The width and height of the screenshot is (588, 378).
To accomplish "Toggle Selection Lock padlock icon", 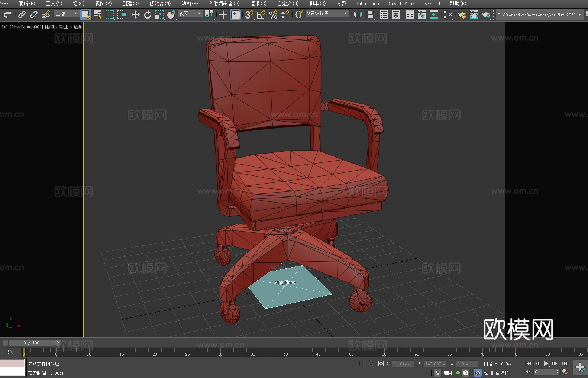I will coord(371,364).
